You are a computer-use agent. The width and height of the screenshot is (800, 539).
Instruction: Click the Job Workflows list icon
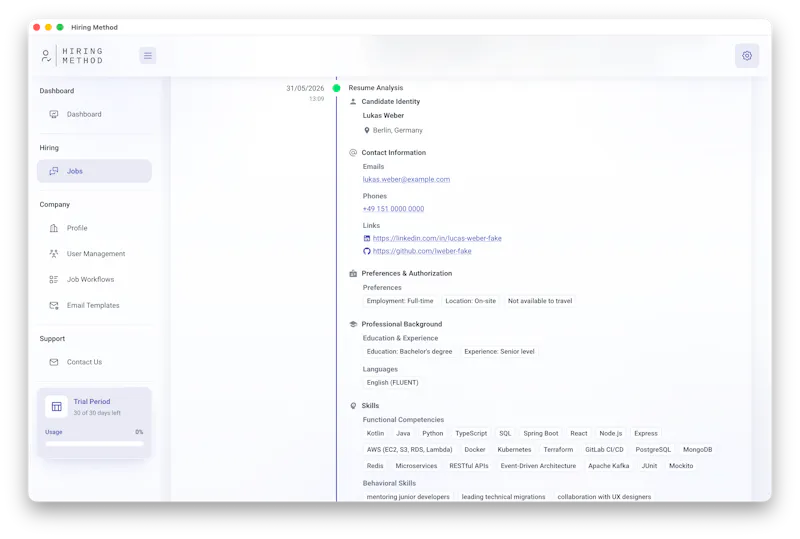pos(54,280)
